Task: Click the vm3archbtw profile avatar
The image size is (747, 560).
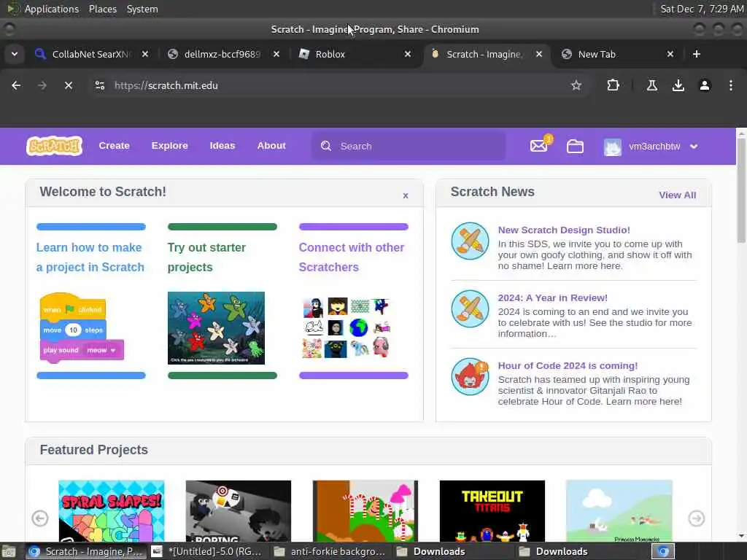Action: [613, 147]
